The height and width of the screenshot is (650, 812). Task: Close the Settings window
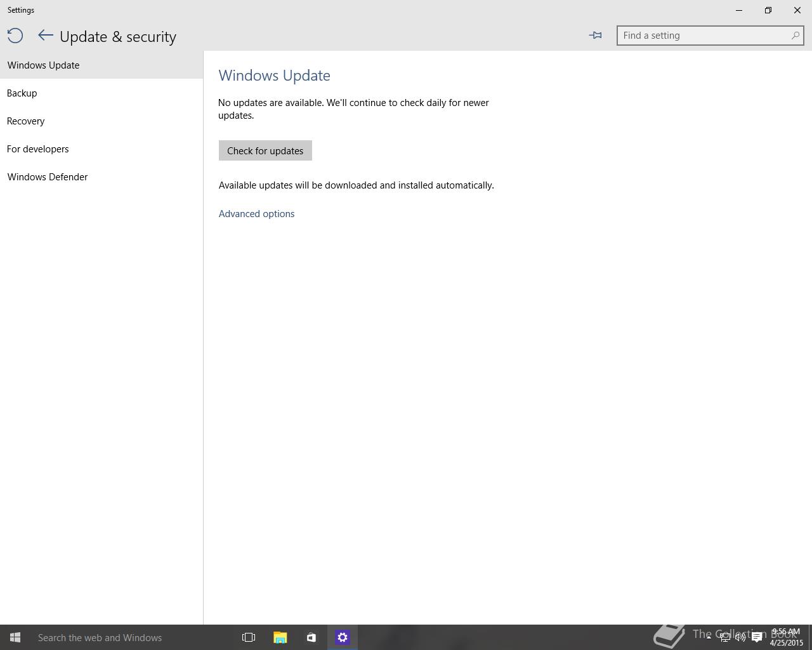[797, 10]
